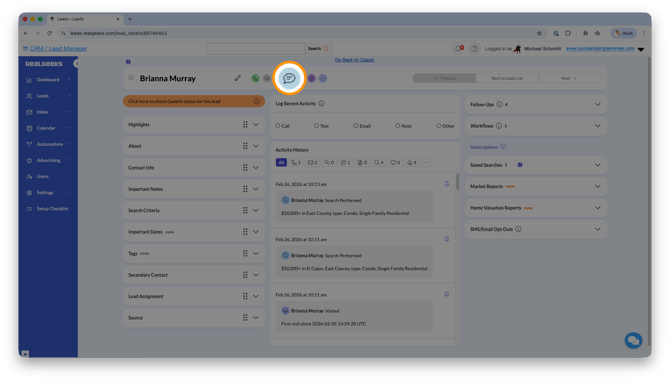Image resolution: width=670 pixels, height=382 pixels.
Task: Click the green phone call icon
Action: tap(255, 78)
